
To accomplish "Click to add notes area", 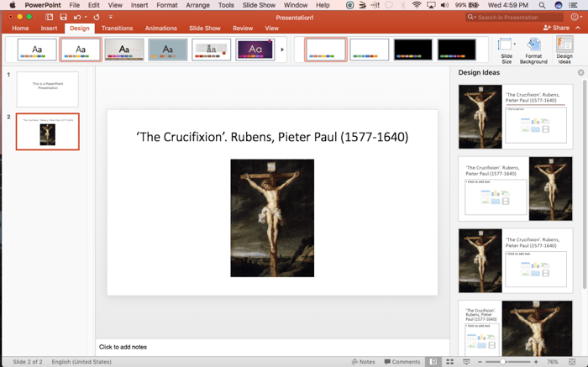I will [123, 347].
